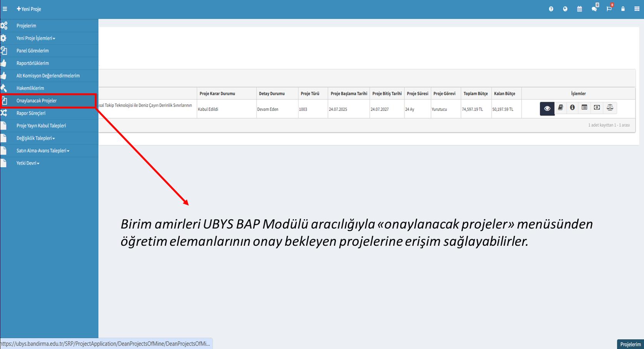Open the apps grid icon

[637, 9]
